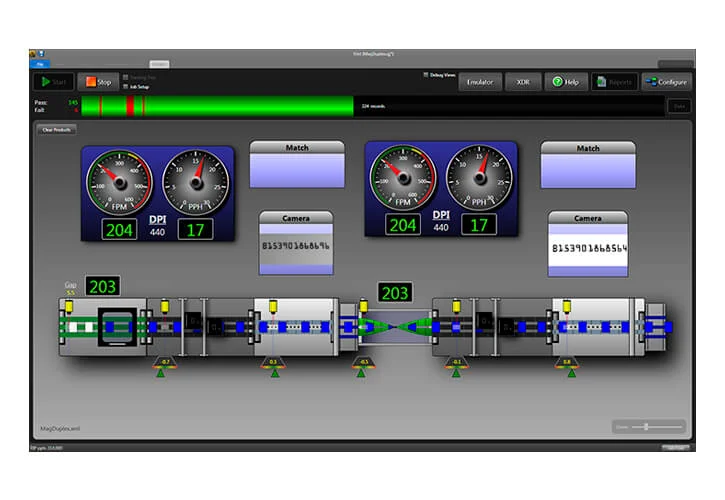
Task: Click the second alignment indicator below conveyor
Action: (273, 366)
